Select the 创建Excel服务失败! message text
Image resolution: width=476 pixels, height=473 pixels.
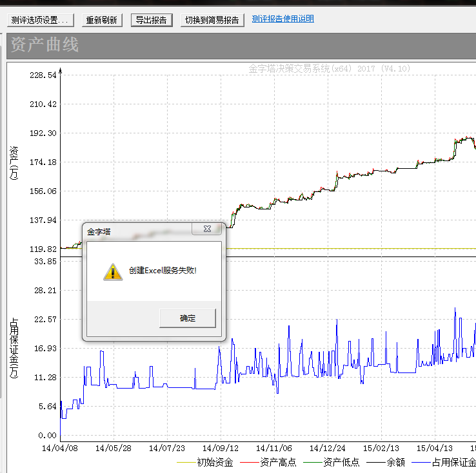click(163, 271)
